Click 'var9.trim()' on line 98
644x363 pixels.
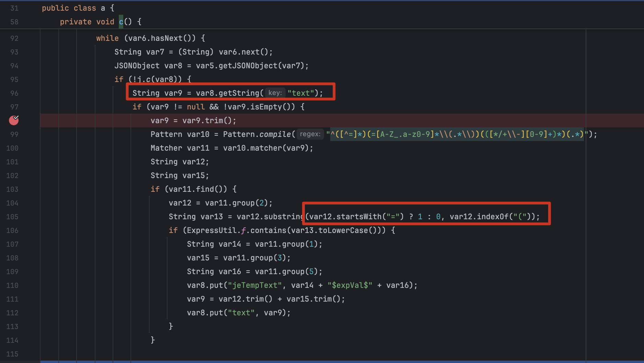click(207, 120)
